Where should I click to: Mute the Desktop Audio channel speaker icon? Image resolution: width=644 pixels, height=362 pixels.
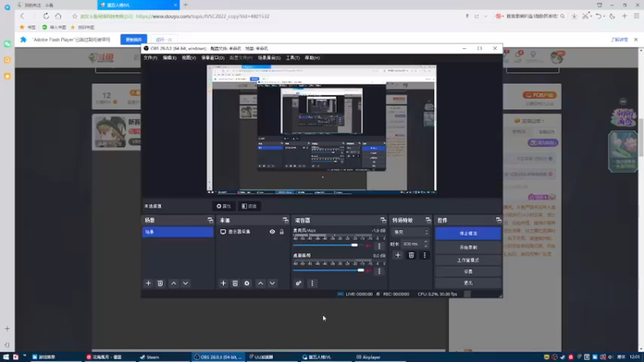click(369, 271)
